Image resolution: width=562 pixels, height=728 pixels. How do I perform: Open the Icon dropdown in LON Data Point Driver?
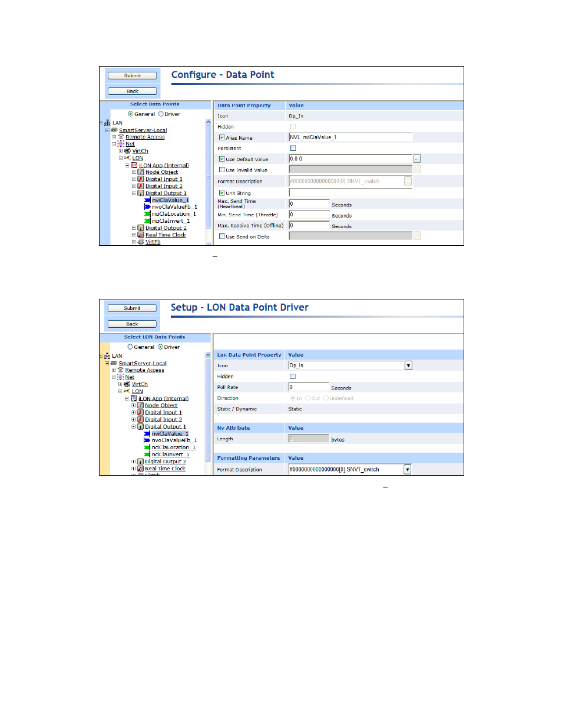click(408, 365)
